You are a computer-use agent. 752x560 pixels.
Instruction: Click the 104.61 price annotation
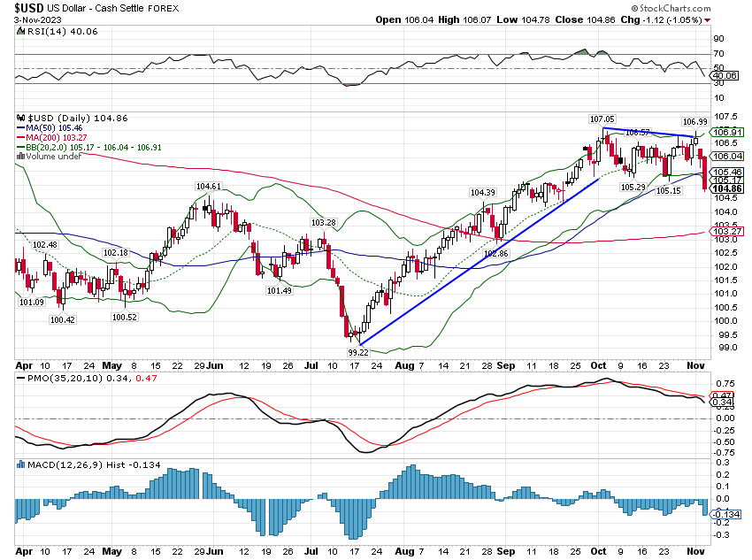[x=208, y=187]
